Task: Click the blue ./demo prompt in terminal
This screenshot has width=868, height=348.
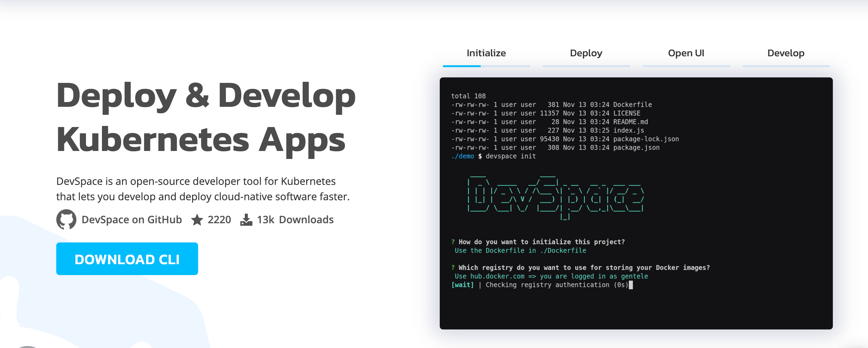Action: coord(463,156)
